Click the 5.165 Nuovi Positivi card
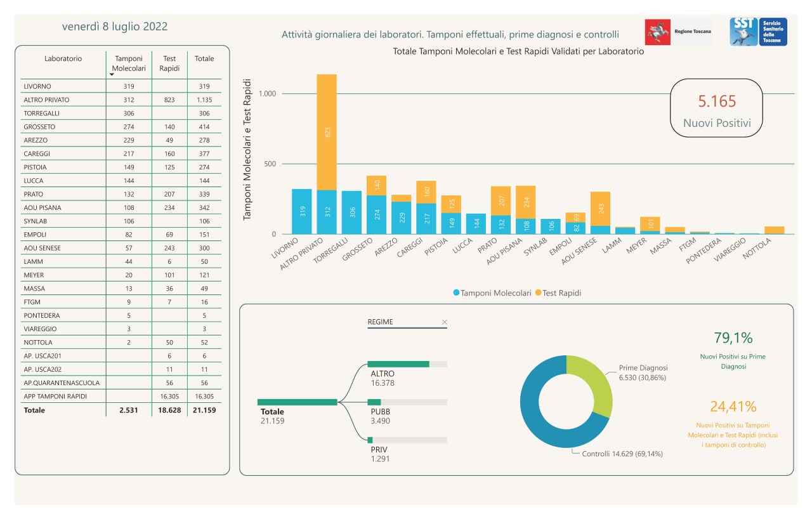Image resolution: width=812 pixels, height=519 pixels. coord(716,108)
